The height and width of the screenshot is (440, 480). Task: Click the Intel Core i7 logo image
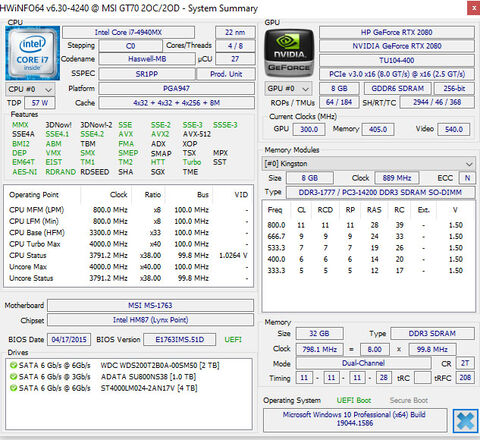[33, 53]
